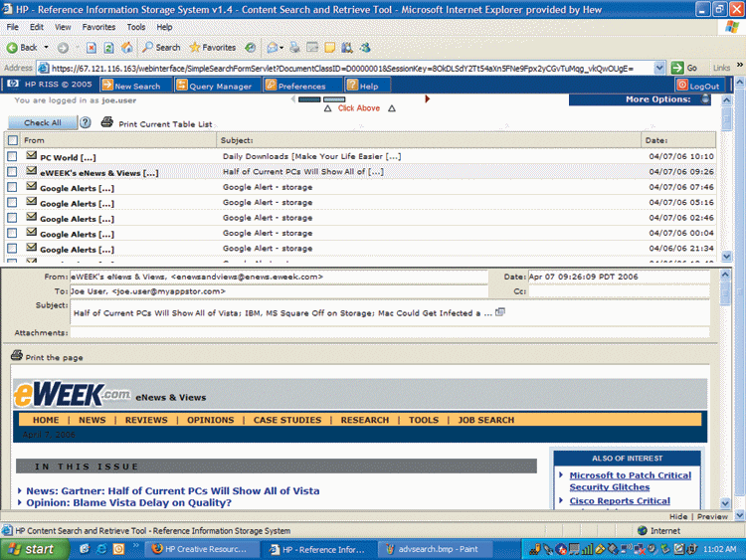The width and height of the screenshot is (746, 560).
Task: Click the IE Forward arrow icon
Action: pos(63,48)
